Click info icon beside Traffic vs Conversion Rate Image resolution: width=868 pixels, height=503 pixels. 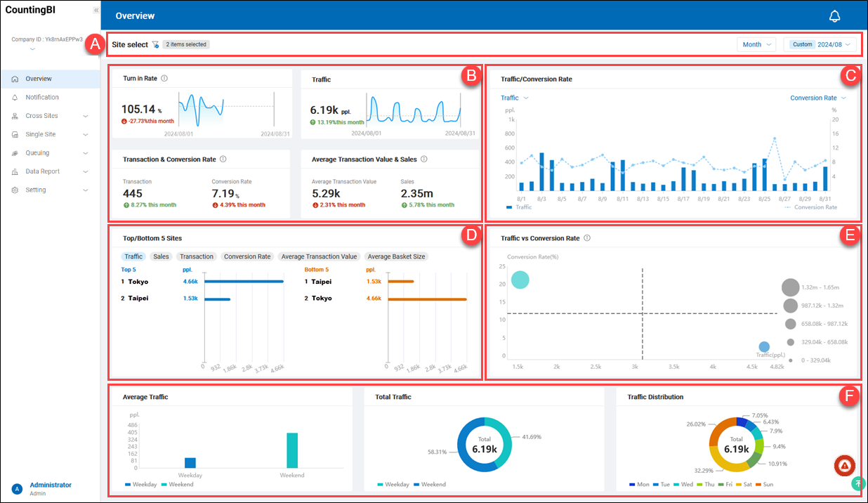point(587,238)
